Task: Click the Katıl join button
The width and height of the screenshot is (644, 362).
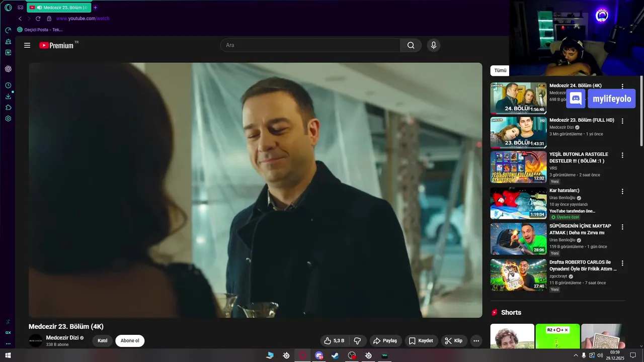Action: coord(103,341)
